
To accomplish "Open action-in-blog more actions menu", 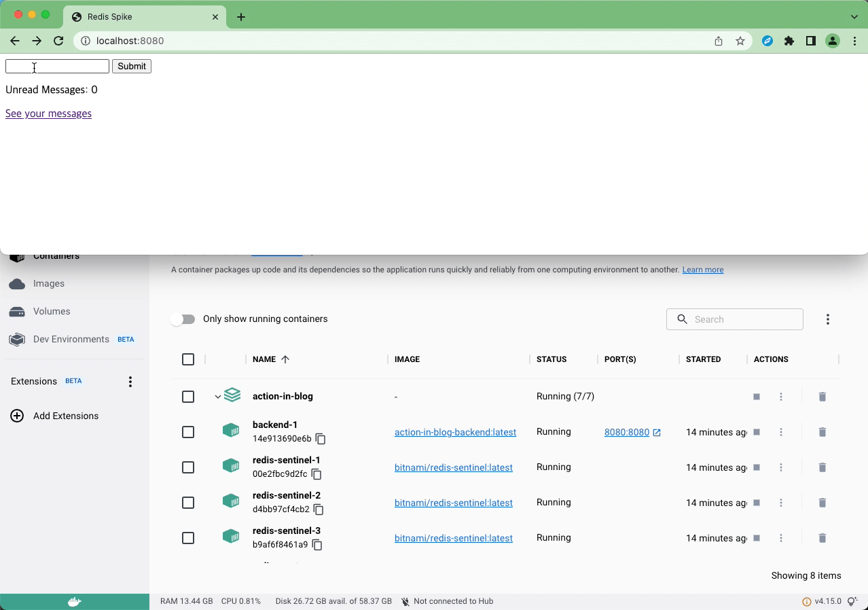I will [x=781, y=397].
